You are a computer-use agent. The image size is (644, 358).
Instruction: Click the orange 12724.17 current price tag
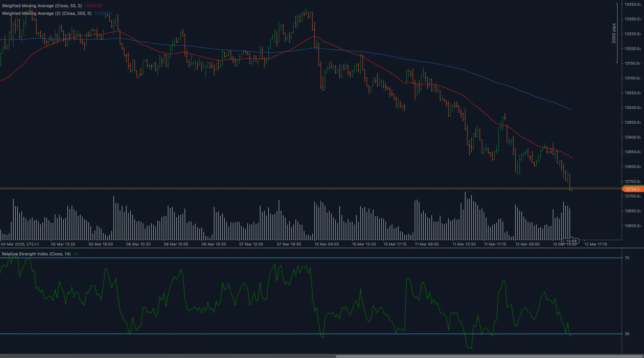point(633,189)
